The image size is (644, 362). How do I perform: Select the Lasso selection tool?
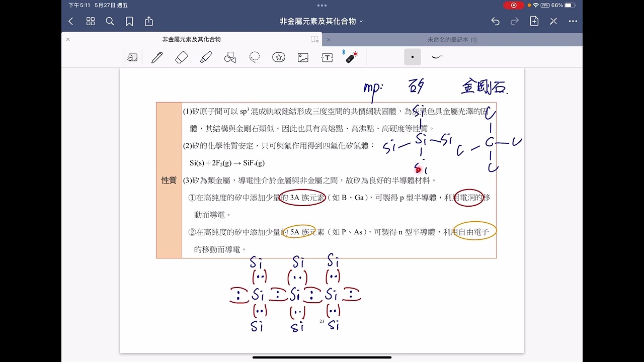pos(255,57)
